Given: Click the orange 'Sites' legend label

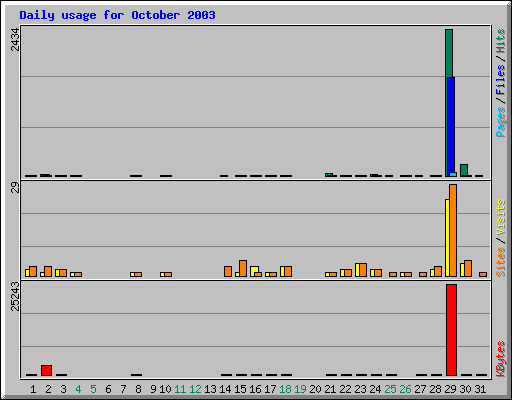Looking at the screenshot, I should (x=500, y=262).
